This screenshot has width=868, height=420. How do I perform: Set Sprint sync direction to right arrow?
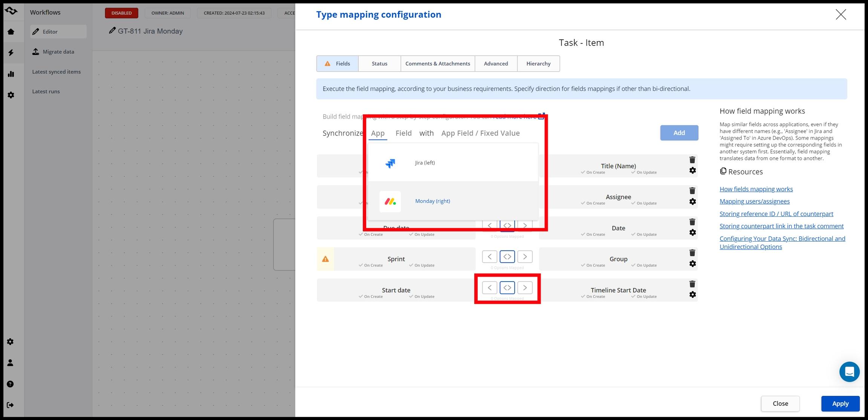click(525, 257)
